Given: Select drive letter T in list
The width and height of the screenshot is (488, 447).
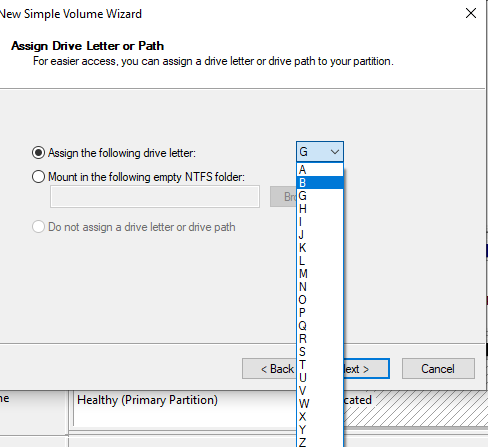Looking at the screenshot, I should (320, 365).
